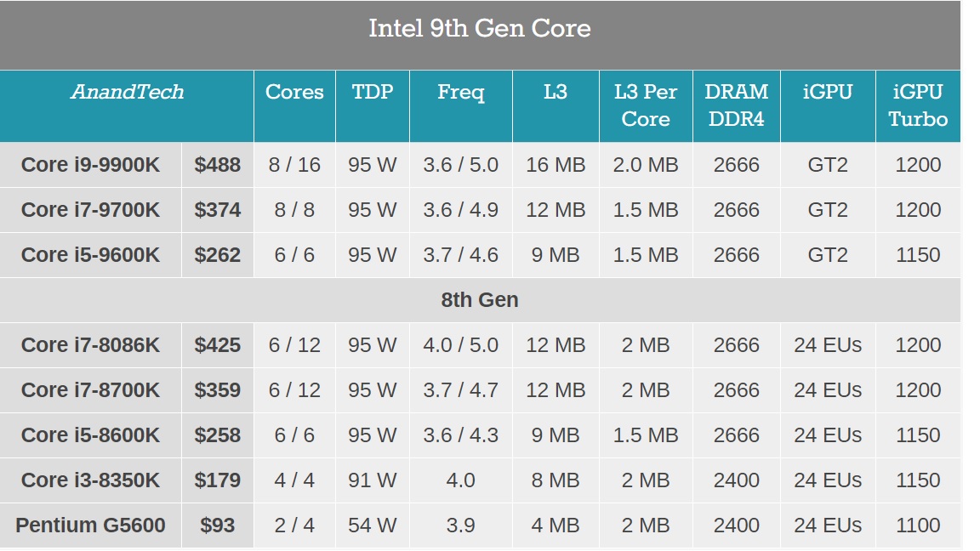Select the Pentium G5600 processor name
Viewport: 980px width, 551px height.
click(90, 525)
